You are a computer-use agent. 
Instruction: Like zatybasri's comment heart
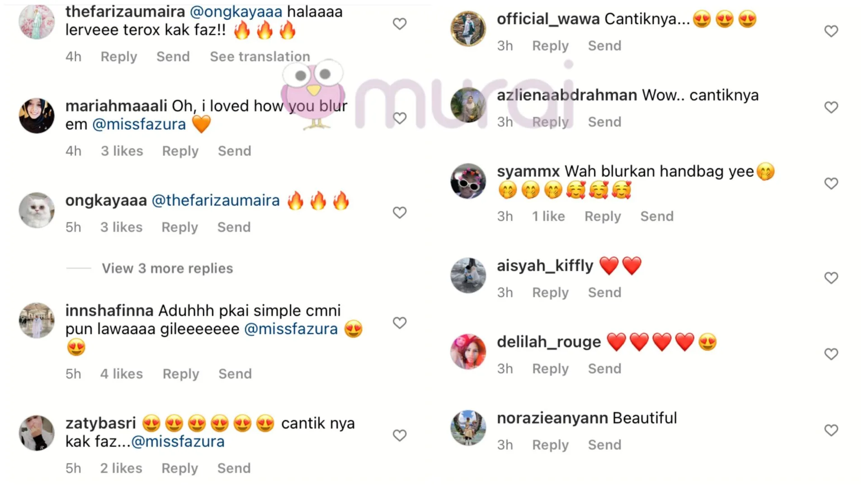pos(400,435)
